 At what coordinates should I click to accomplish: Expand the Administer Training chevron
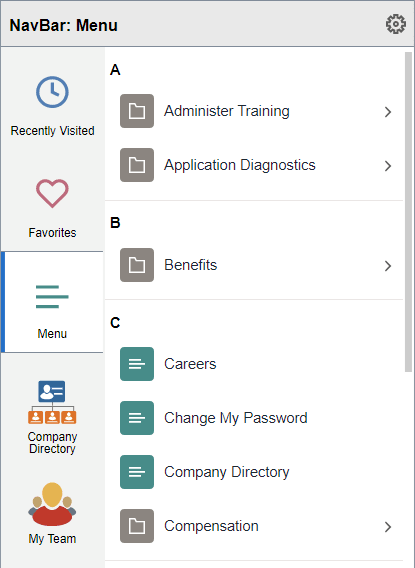click(388, 112)
